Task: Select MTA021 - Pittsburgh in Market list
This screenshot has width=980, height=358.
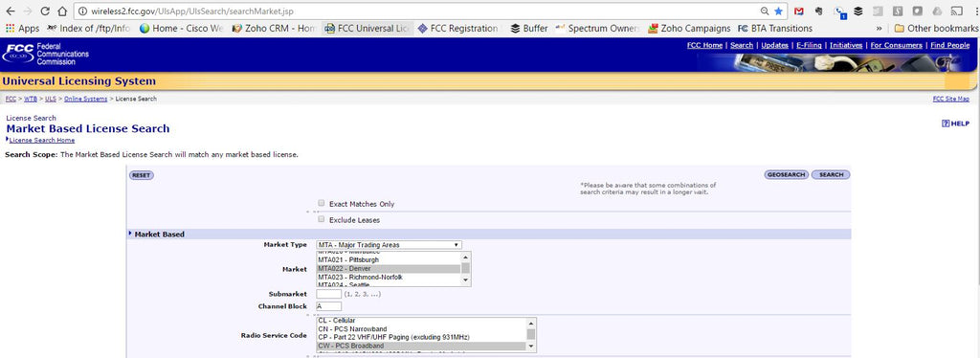Action: pos(389,259)
